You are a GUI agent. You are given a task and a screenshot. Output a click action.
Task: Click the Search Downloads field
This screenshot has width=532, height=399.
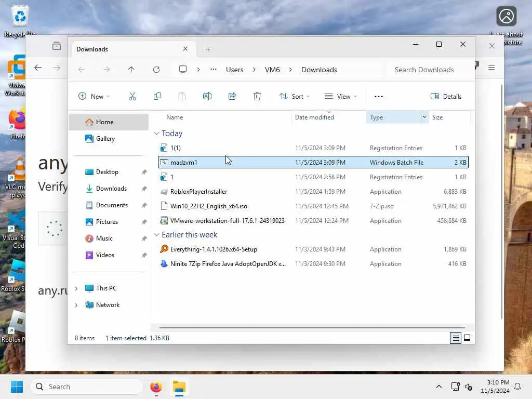[x=430, y=70]
